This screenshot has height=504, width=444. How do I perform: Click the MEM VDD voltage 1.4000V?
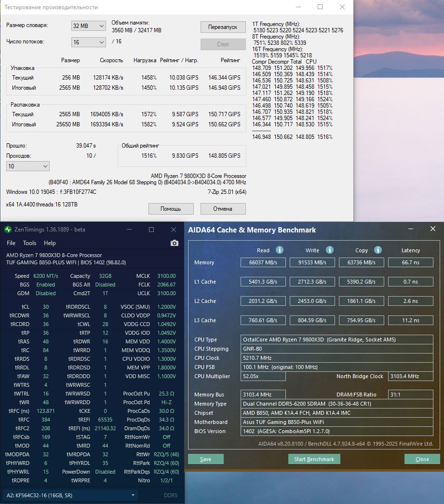(x=166, y=341)
